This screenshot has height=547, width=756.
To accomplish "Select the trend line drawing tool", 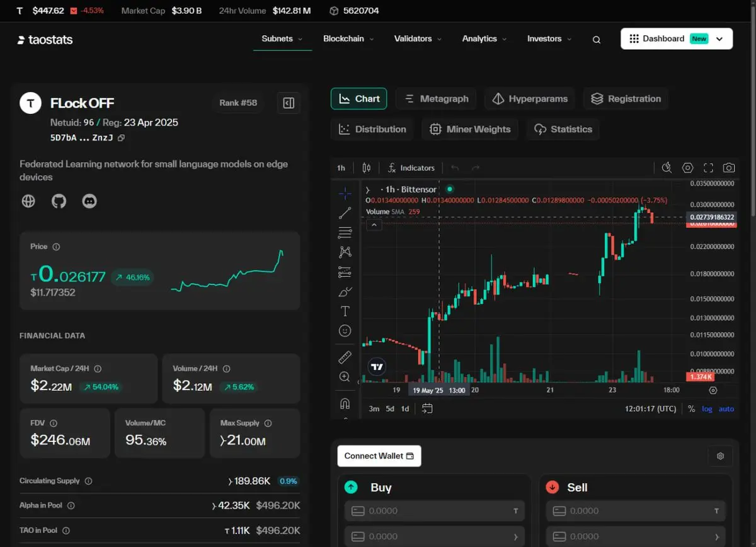I will click(x=345, y=213).
